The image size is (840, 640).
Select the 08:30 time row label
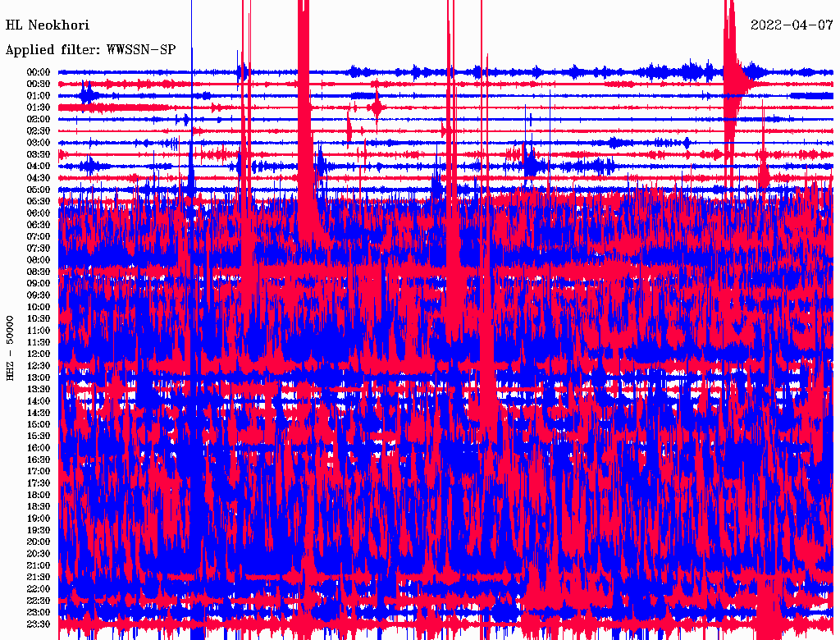(39, 272)
